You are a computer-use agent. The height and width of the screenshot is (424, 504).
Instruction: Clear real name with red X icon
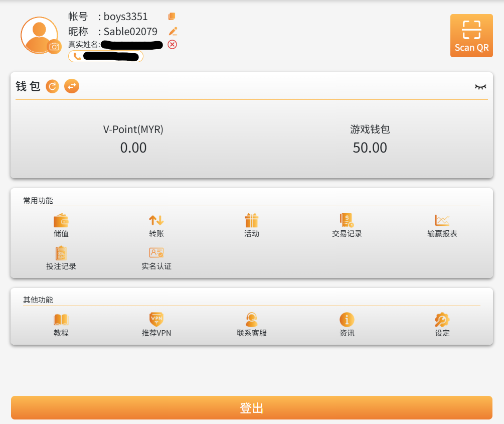point(173,44)
